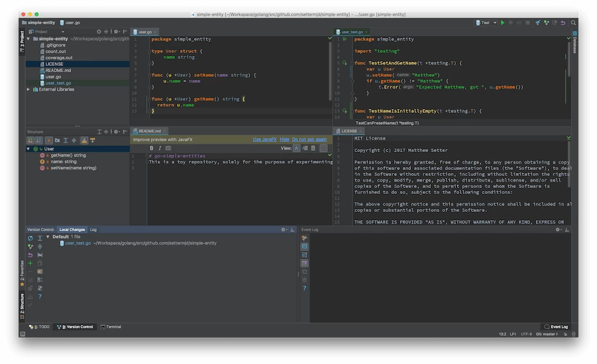Click the run gutter icon beside TestSetAndGetName

tap(345, 63)
